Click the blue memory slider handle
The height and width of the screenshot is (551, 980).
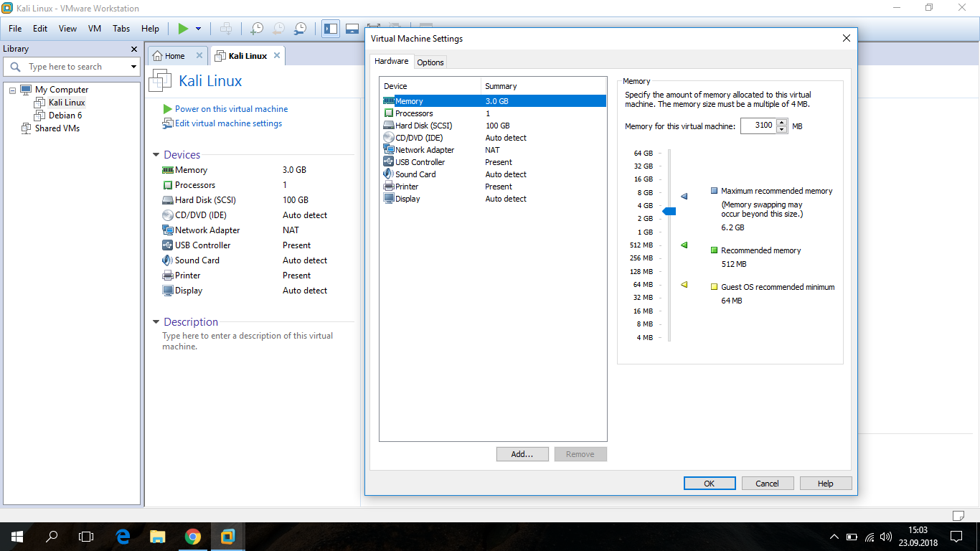[x=669, y=211]
